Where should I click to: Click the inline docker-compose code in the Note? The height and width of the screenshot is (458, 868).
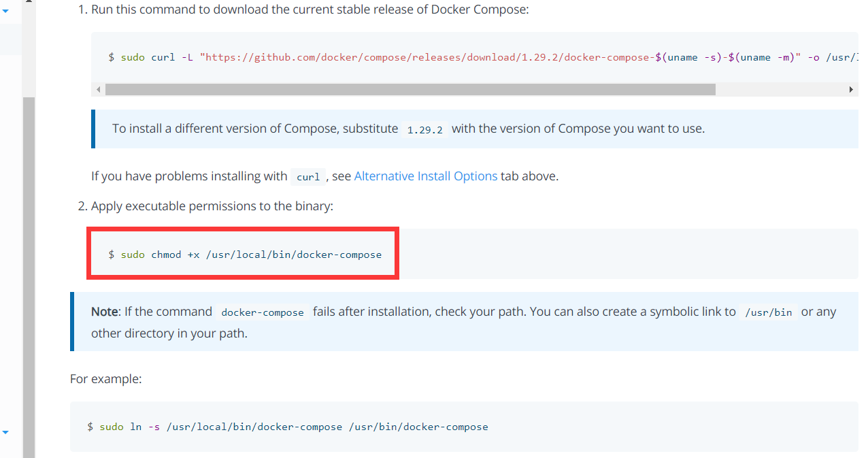[x=263, y=312]
